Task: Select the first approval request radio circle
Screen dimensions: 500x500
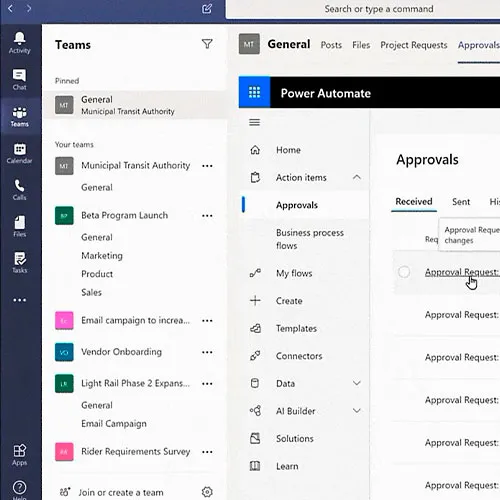Action: 404,272
